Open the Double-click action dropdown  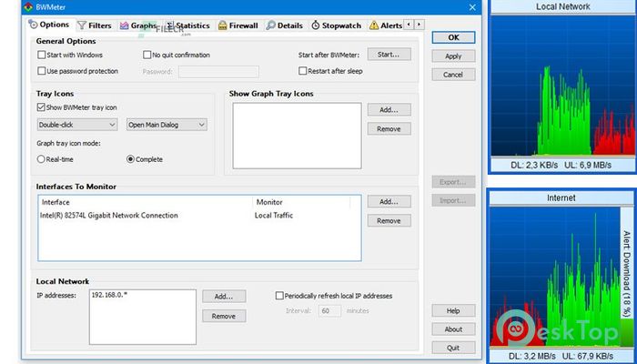(x=77, y=125)
